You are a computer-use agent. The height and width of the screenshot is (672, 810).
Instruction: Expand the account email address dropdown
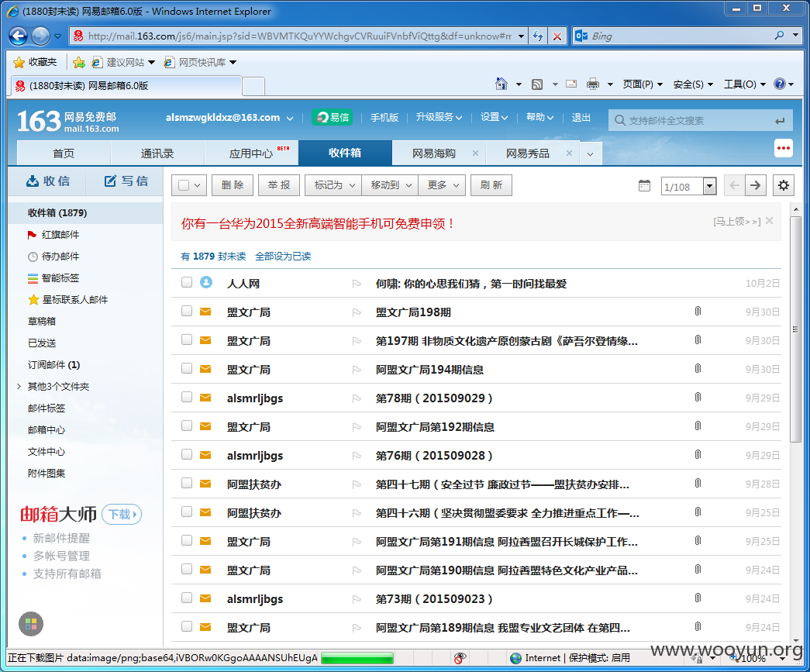pyautogui.click(x=290, y=119)
